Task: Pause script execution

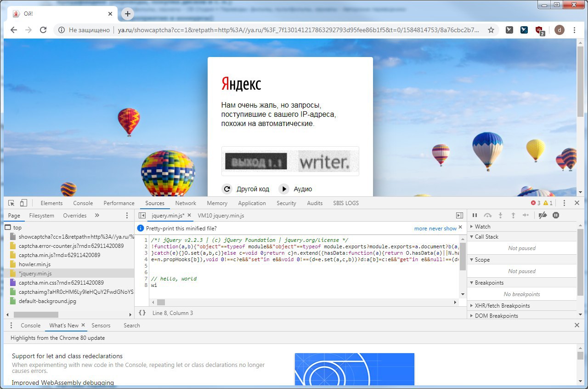Action: tap(475, 215)
